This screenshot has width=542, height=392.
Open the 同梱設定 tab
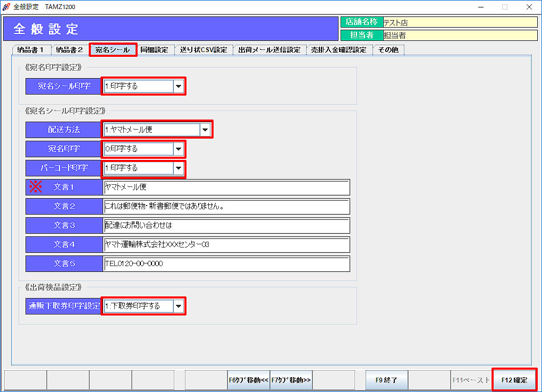pyautogui.click(x=155, y=50)
